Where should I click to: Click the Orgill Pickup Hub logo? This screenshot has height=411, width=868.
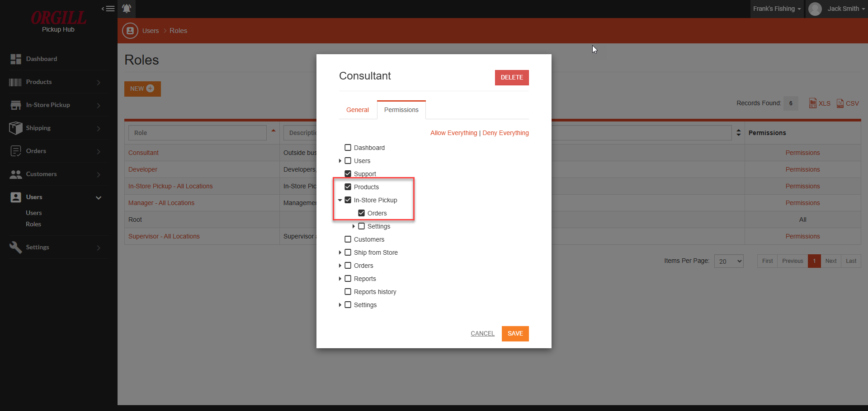(x=58, y=21)
